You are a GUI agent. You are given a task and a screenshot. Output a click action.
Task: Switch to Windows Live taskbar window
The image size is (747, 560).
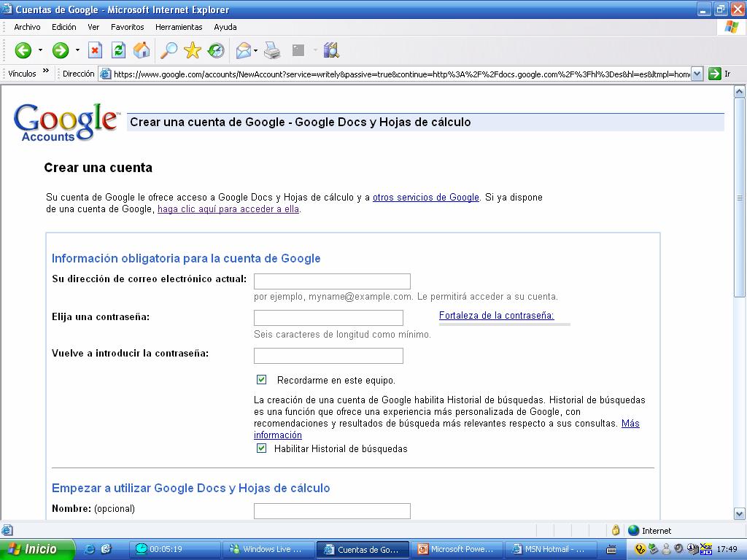[269, 549]
